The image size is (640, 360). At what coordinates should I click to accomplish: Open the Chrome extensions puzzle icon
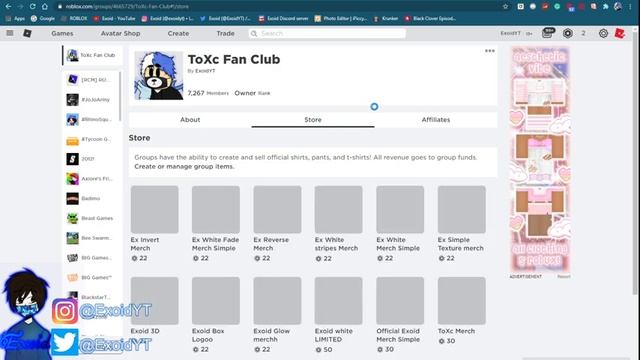coord(606,7)
